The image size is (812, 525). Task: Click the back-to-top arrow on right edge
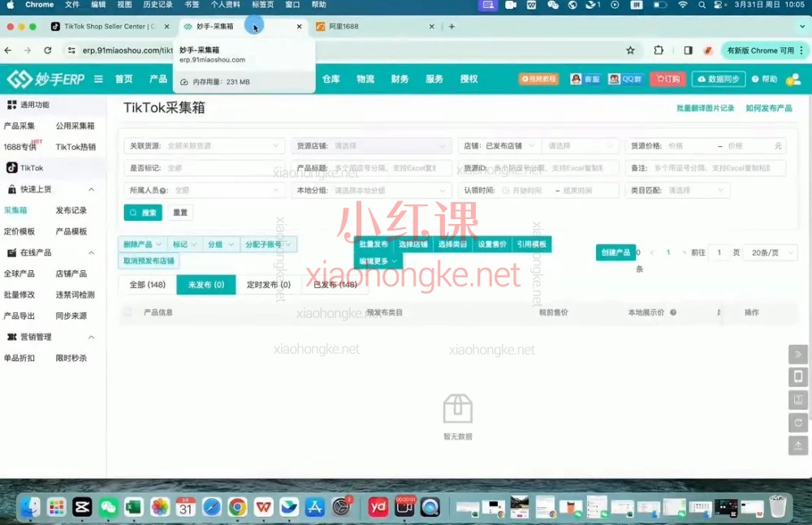point(798,445)
